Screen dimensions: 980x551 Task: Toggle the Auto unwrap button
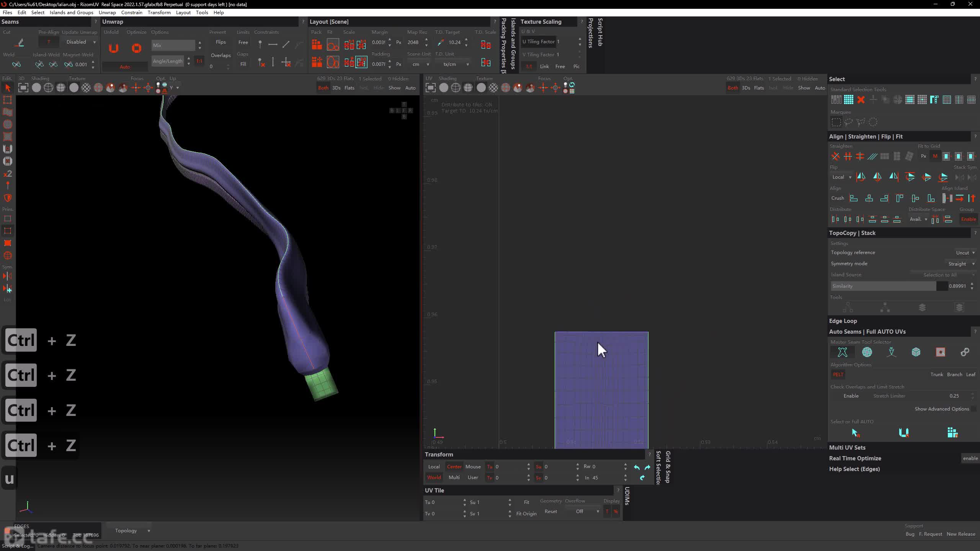[x=125, y=67]
